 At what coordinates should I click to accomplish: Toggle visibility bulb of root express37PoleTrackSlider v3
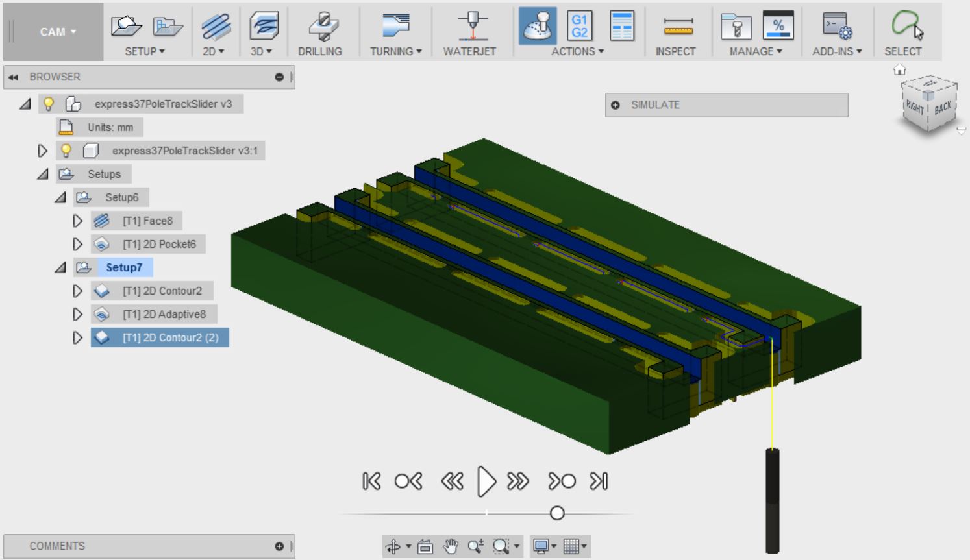[x=49, y=104]
